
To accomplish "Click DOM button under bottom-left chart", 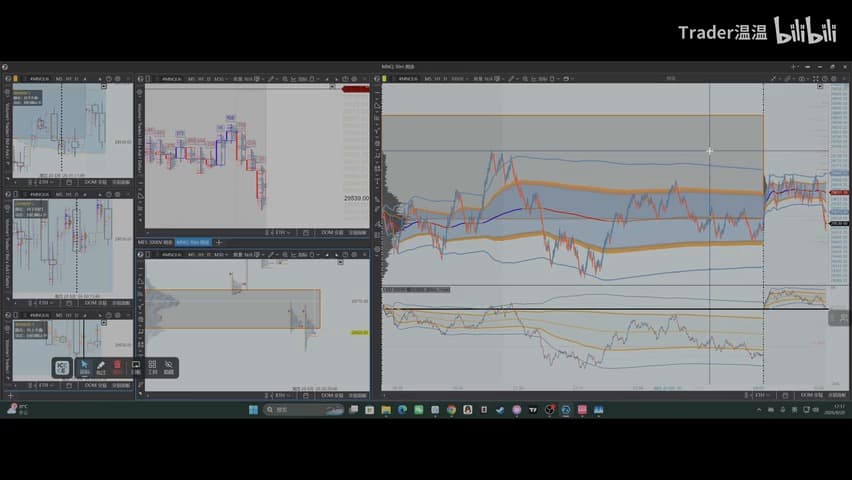I will pyautogui.click(x=96, y=385).
